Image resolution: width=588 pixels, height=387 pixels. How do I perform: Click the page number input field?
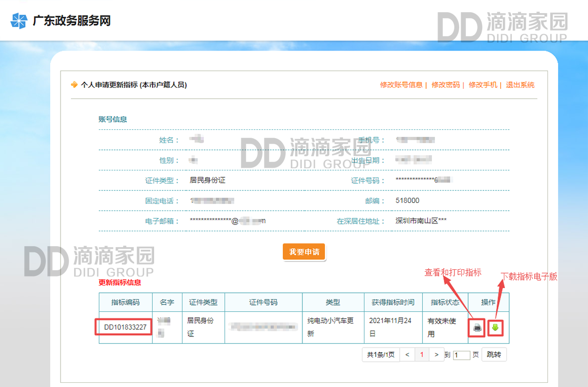[x=462, y=355]
